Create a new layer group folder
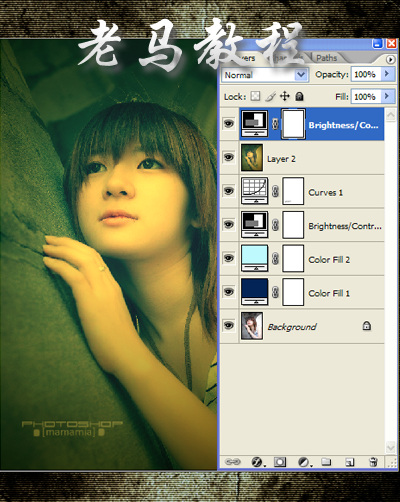The height and width of the screenshot is (502, 400). [326, 462]
